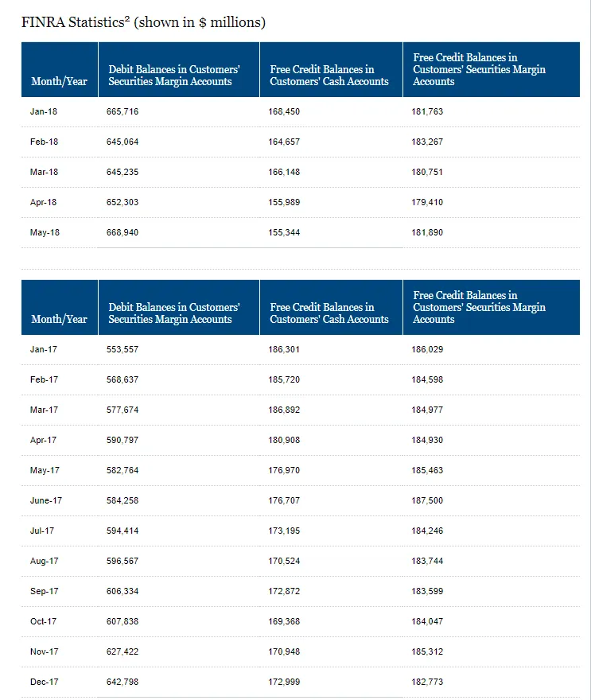Select the Apr-18 row label

click(x=44, y=202)
